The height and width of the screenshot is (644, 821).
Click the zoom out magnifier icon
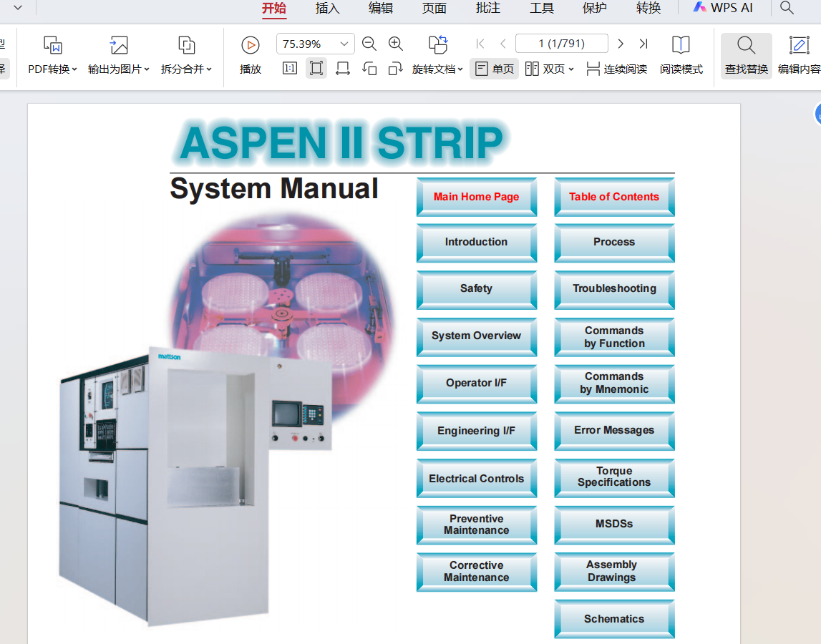tap(369, 44)
